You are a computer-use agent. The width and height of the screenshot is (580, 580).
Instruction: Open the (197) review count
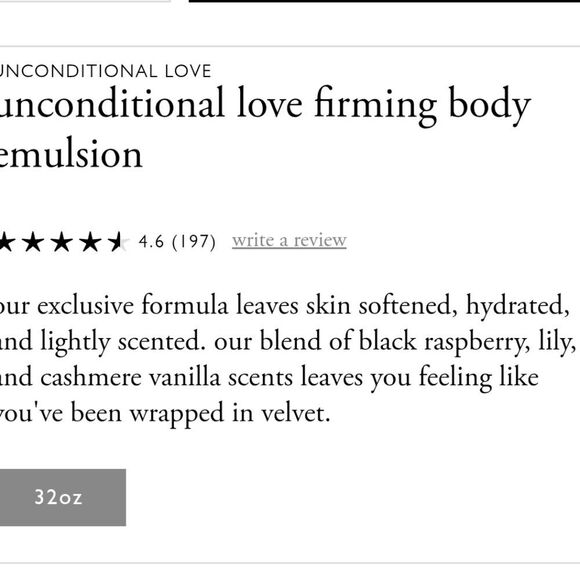tap(194, 242)
